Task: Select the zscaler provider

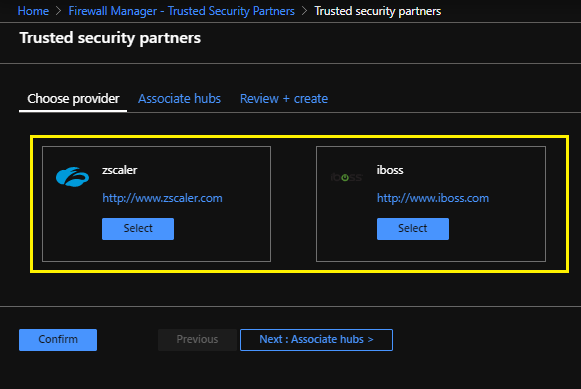Action: (138, 229)
